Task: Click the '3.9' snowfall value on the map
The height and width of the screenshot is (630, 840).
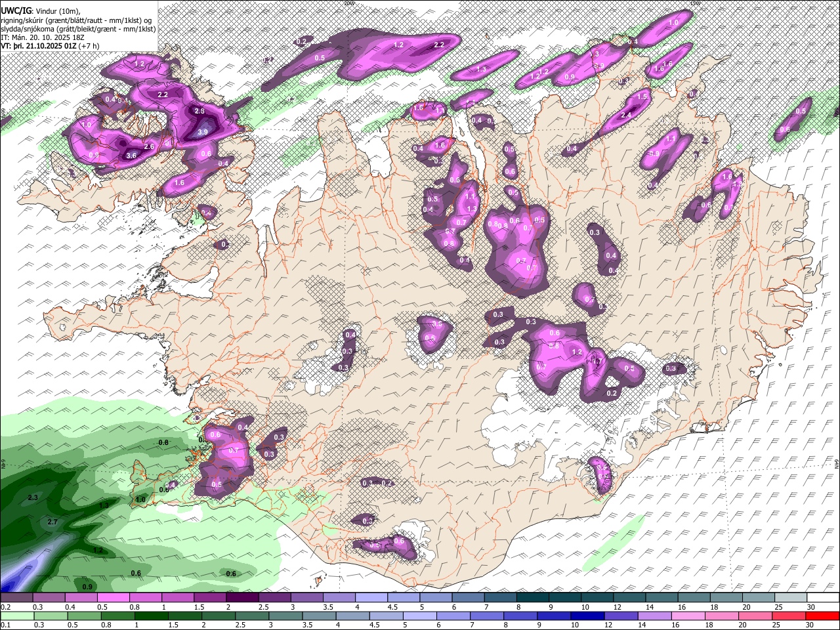Action: (x=202, y=132)
